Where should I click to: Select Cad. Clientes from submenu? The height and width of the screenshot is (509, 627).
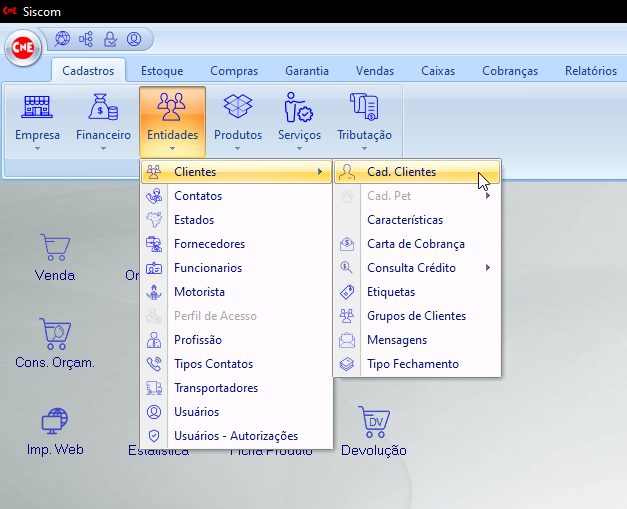pyautogui.click(x=401, y=172)
